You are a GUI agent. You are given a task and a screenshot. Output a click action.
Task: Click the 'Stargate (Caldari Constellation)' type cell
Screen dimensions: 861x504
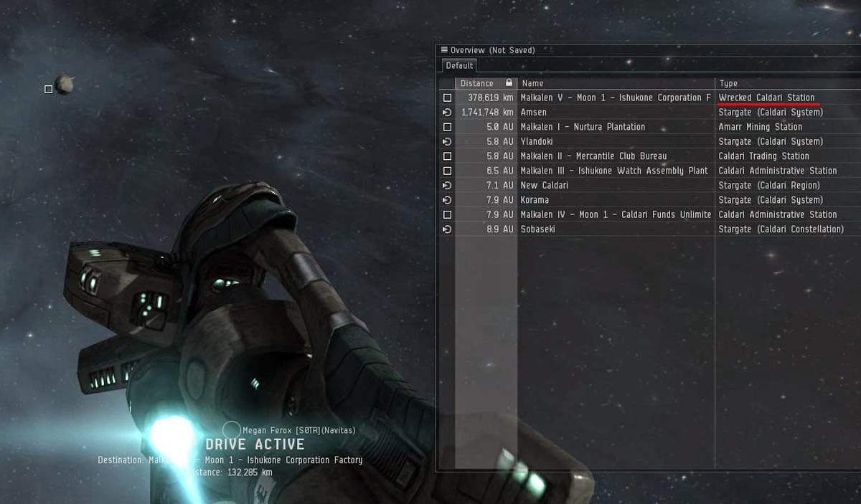(781, 229)
